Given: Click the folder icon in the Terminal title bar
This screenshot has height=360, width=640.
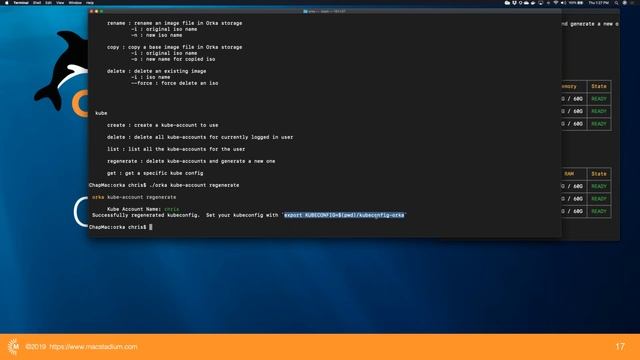Looking at the screenshot, I should [x=305, y=11].
